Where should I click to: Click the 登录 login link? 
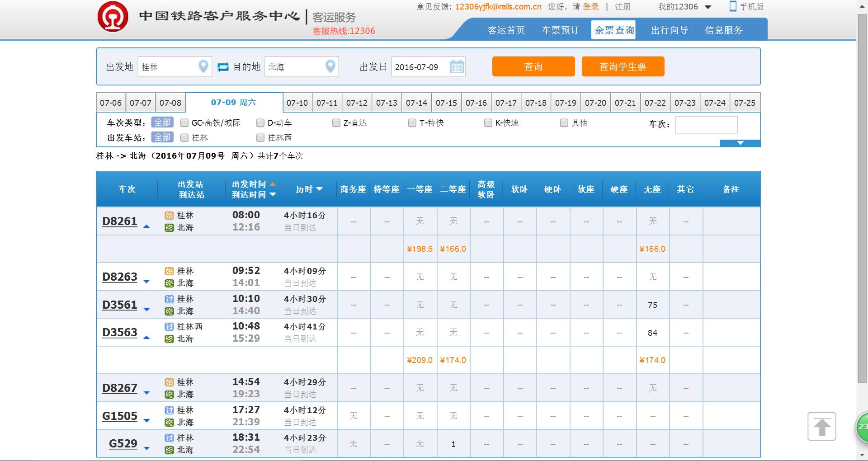[x=590, y=7]
